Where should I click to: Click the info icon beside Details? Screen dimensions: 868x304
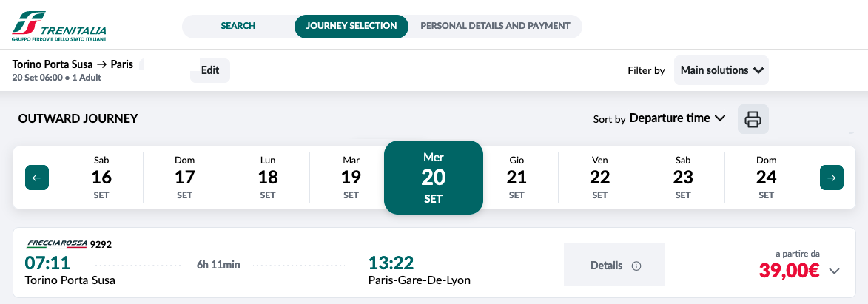(x=636, y=266)
